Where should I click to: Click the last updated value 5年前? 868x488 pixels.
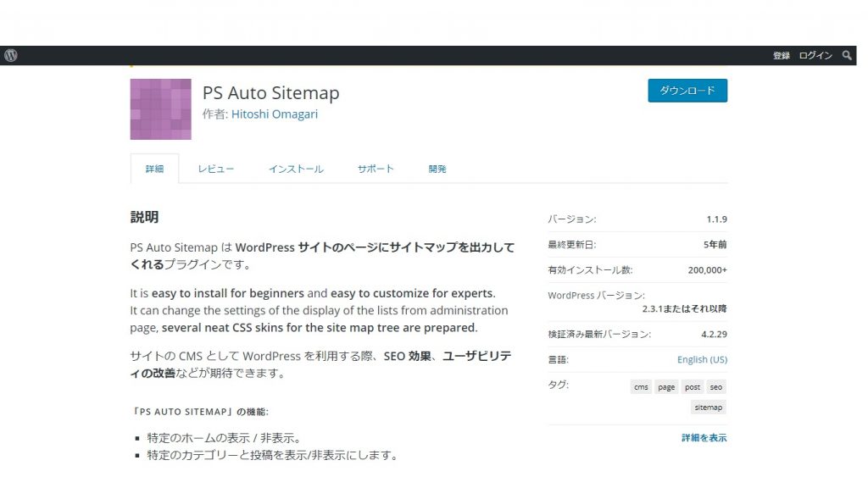click(715, 245)
